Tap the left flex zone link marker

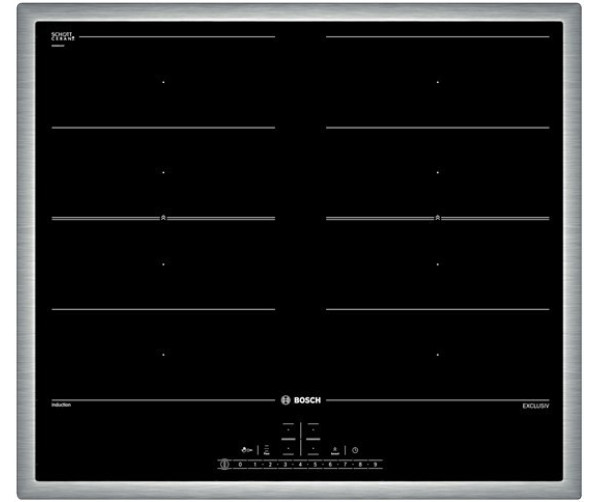163,218
